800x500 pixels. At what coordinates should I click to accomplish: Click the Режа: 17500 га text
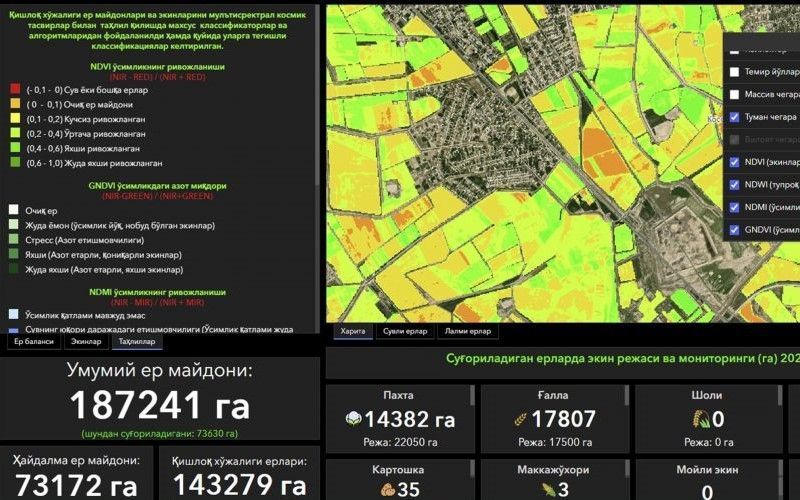click(x=555, y=442)
